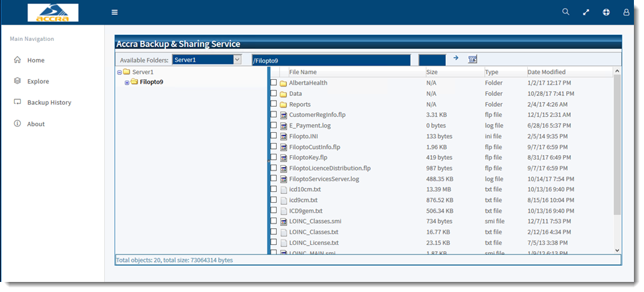Viewport: 644px width, 292px height.
Task: Go to Backup History in navigation
Action: (49, 103)
